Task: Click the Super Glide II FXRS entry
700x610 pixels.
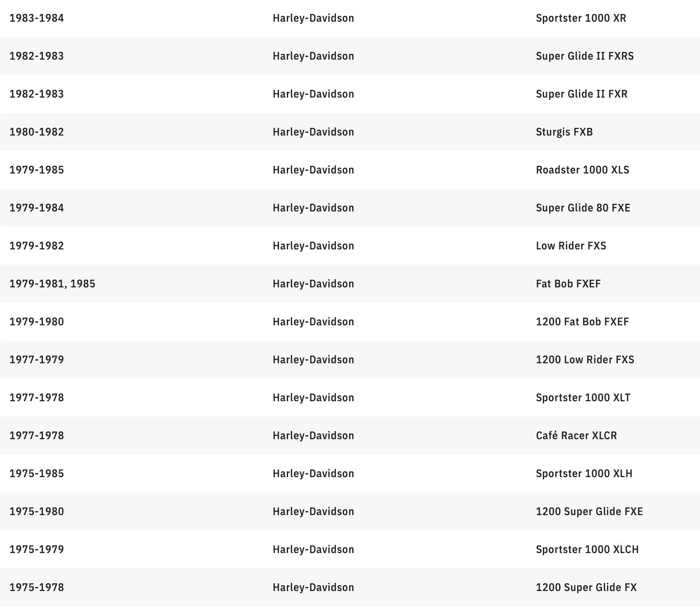Action: pos(585,56)
